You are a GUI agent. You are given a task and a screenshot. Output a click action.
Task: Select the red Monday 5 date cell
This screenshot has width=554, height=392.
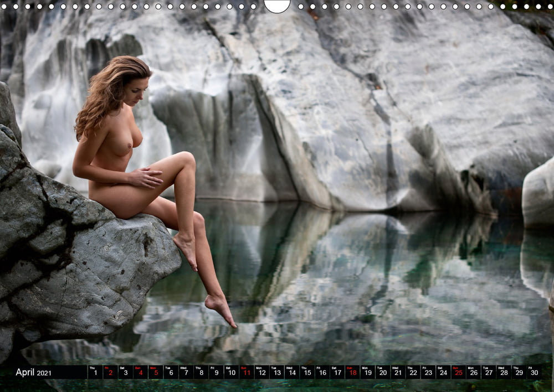tap(156, 372)
